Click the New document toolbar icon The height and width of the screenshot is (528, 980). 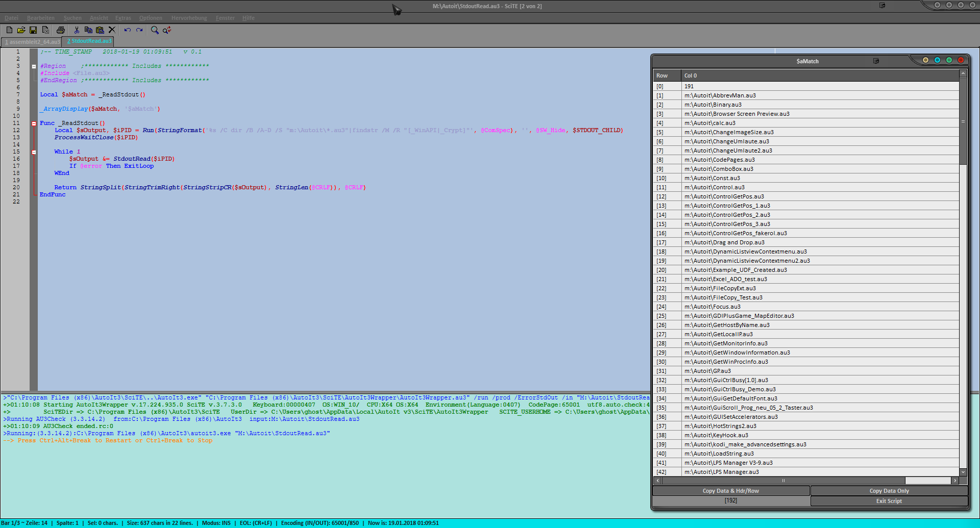[9, 30]
